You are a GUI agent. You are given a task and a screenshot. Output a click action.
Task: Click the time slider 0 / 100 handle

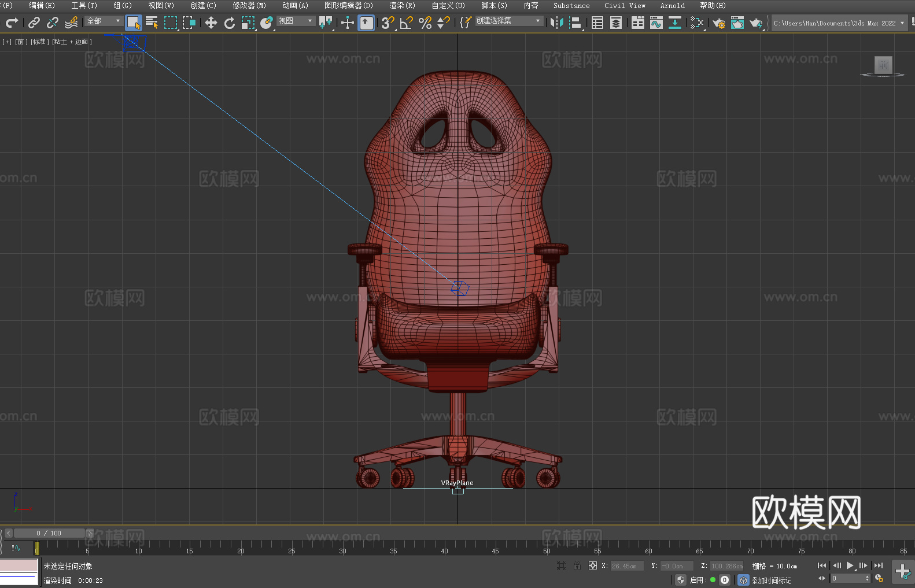pyautogui.click(x=49, y=533)
